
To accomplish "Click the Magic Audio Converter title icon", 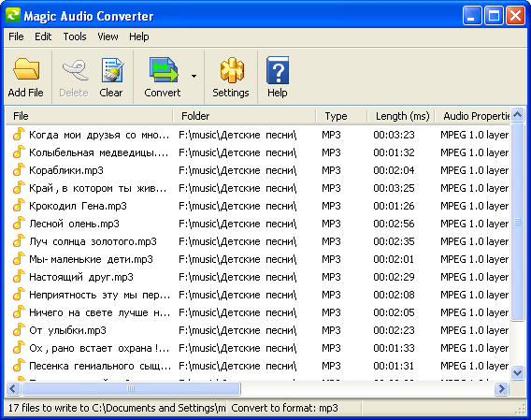I will tap(13, 15).
